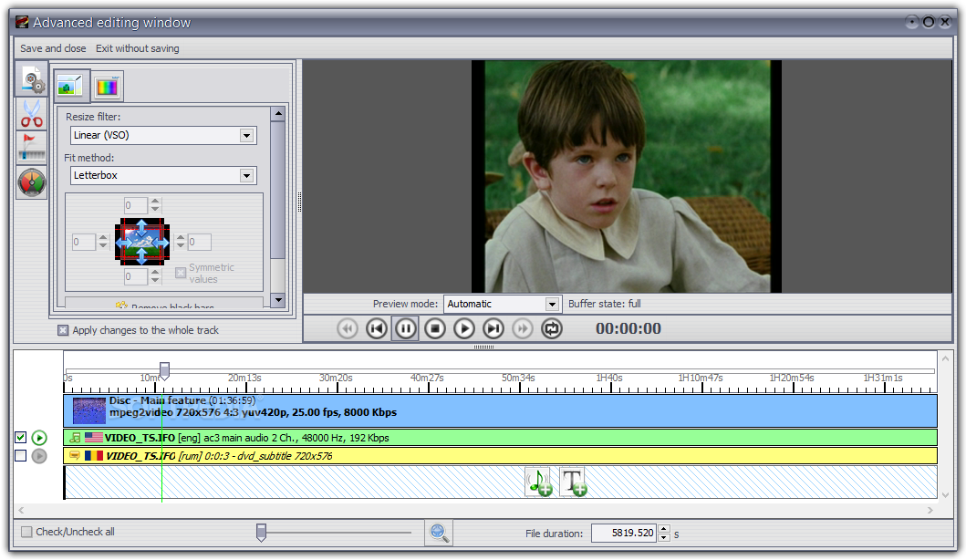Click the crop preview arrows image
This screenshot has width=966, height=560.
pos(142,242)
